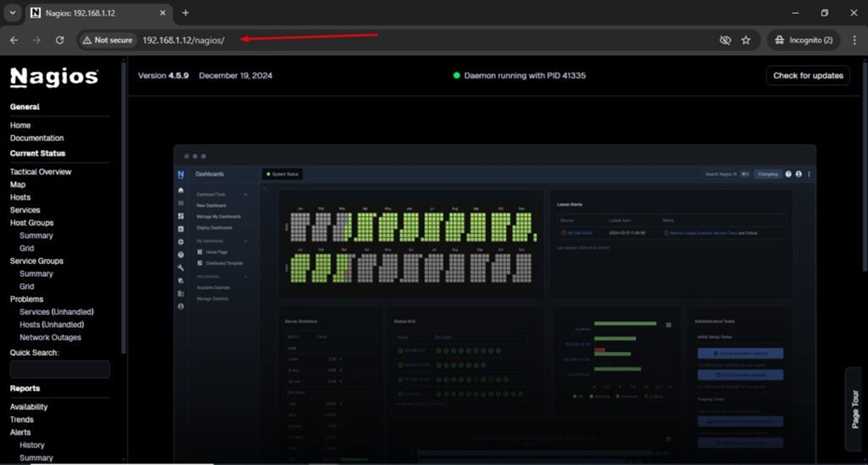
Task: Click the address bar URL 192.168.1.12/nagios/
Action: (184, 40)
